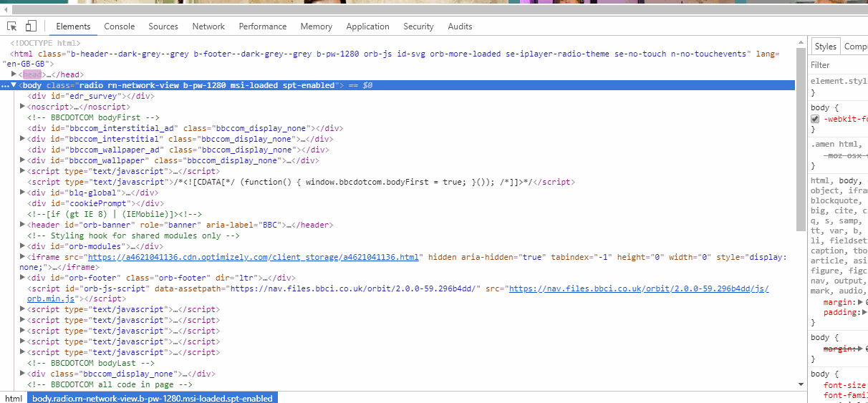Click the Filter field in Styles pane
This screenshot has height=403, width=868.
(839, 64)
